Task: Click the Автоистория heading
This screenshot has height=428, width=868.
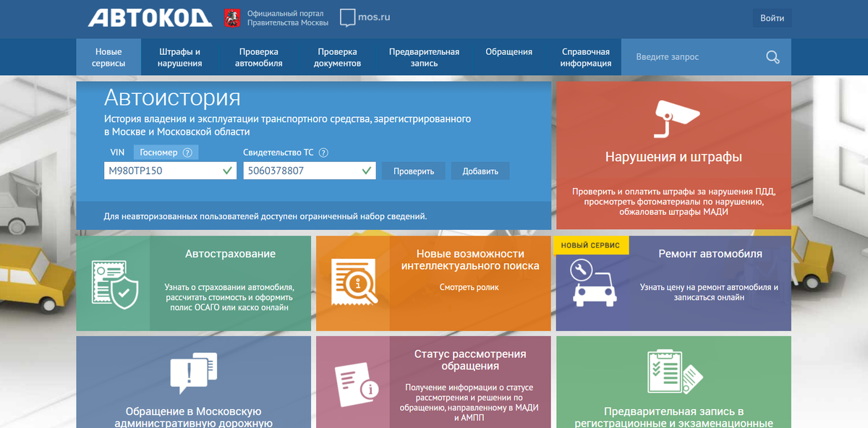Action: coord(172,98)
